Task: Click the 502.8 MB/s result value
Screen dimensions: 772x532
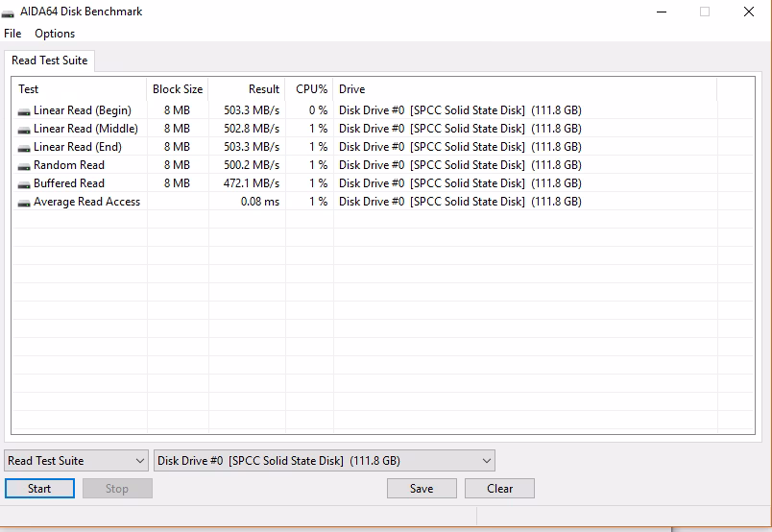Action: tap(252, 129)
